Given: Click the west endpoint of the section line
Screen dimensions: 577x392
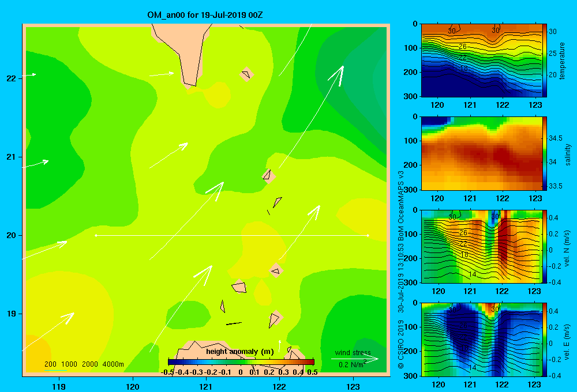Looking at the screenshot, I should click(96, 235).
